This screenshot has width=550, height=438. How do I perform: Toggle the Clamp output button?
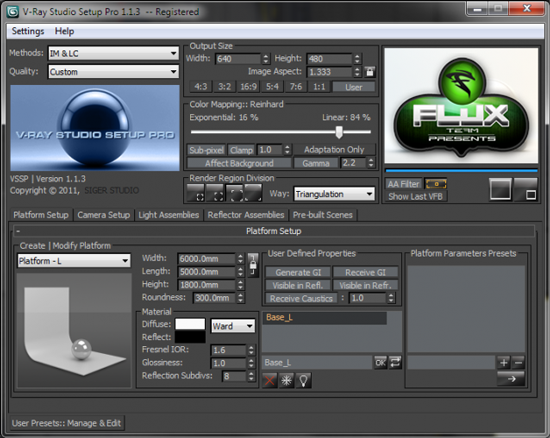click(241, 150)
